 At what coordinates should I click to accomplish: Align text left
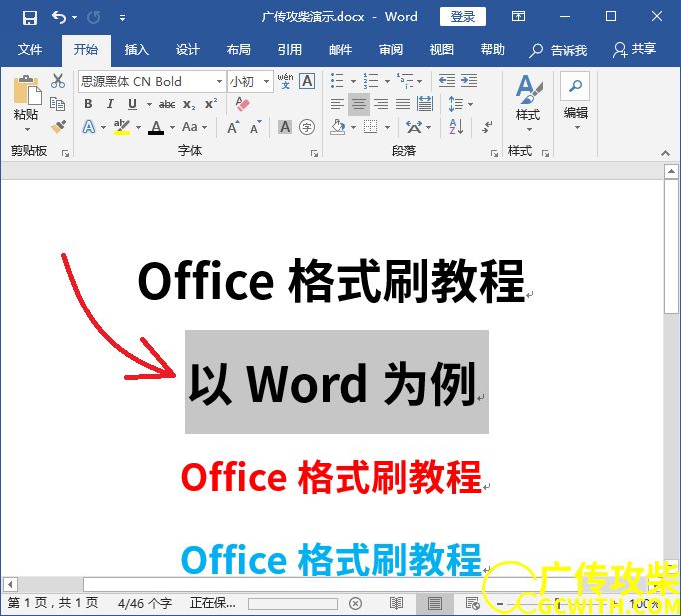tap(338, 104)
